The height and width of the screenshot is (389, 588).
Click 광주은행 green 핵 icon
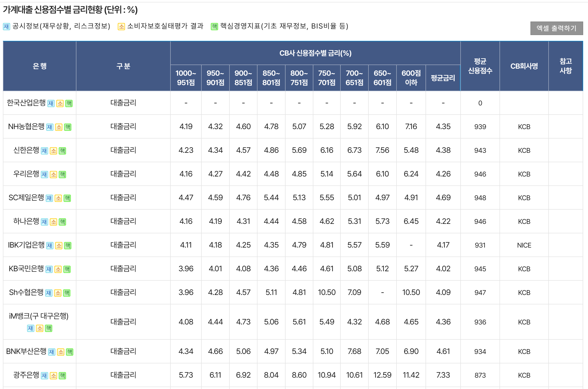(x=63, y=375)
